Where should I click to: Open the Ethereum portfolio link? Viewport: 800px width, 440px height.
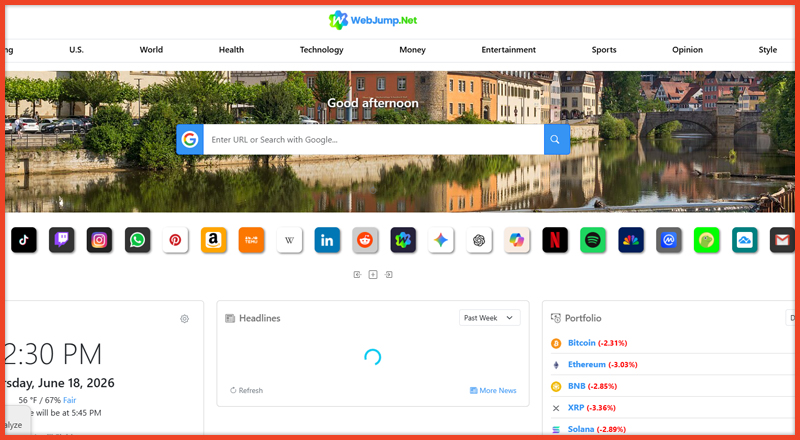point(587,364)
